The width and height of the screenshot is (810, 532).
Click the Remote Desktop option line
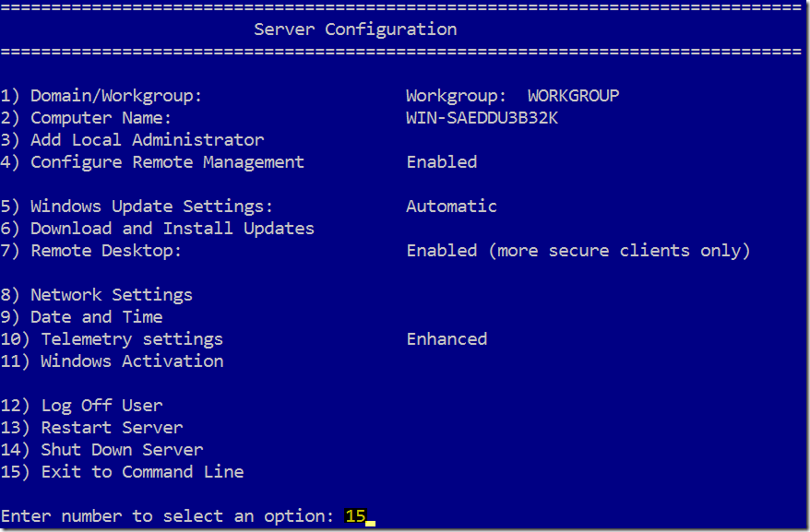[91, 251]
